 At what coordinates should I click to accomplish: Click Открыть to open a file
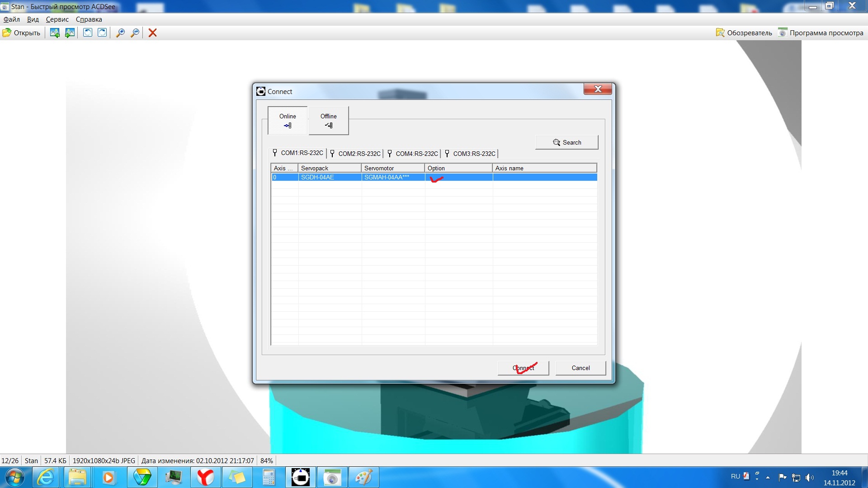click(x=22, y=33)
